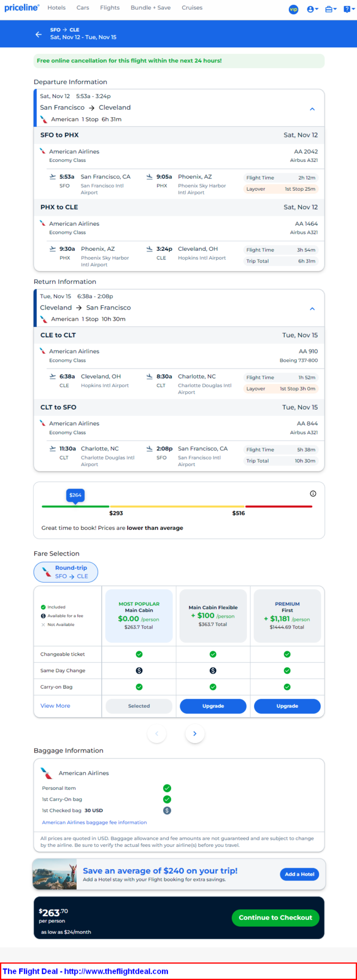This screenshot has width=357, height=980.
Task: Click the 1st Stop 25m layover label
Action: click(x=300, y=189)
